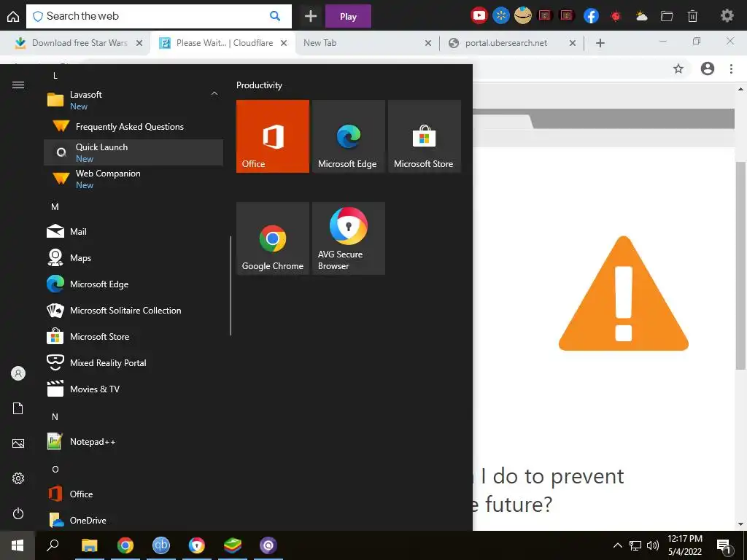Click the Productivity group title
The width and height of the screenshot is (747, 560).
pyautogui.click(x=259, y=85)
